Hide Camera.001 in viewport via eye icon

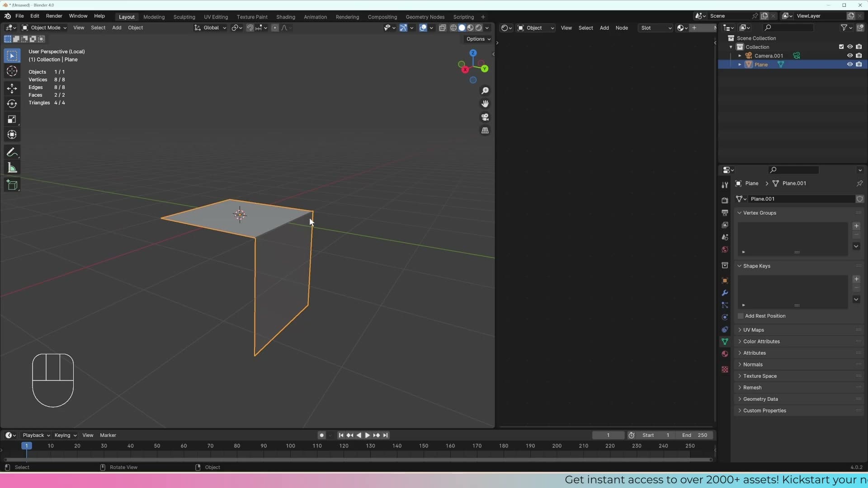pos(850,56)
